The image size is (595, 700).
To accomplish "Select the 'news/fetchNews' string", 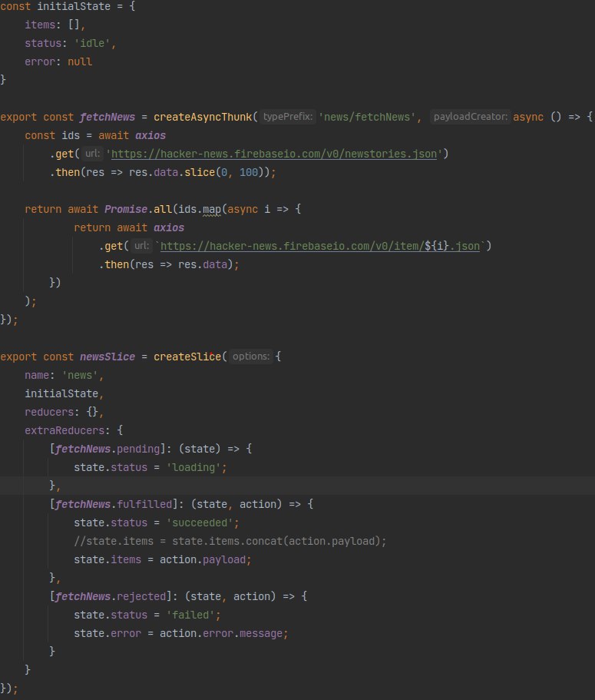I will coord(367,118).
